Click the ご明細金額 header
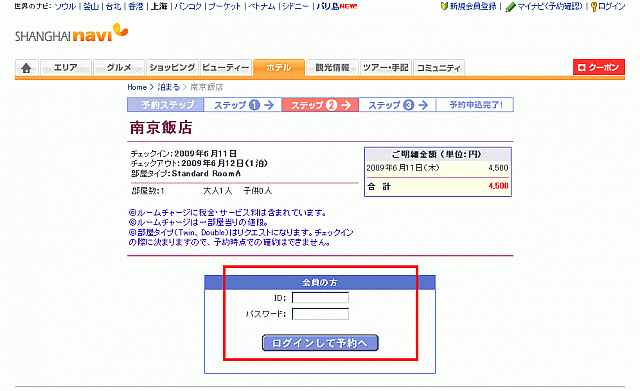 click(x=438, y=154)
